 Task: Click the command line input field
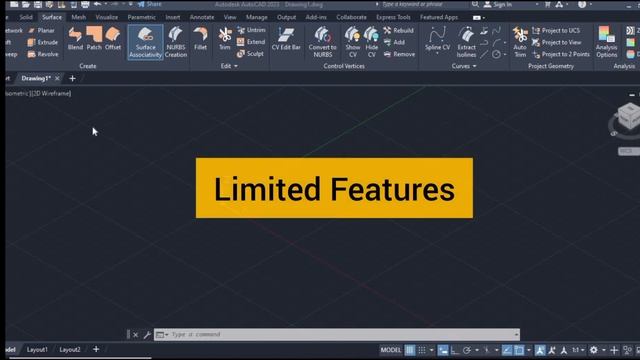coord(337,335)
